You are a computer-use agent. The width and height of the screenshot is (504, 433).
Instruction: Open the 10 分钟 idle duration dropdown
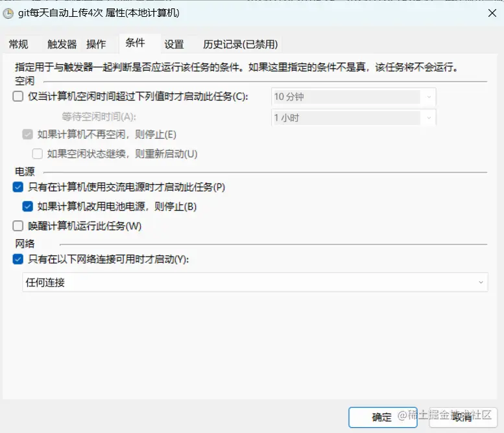point(354,97)
